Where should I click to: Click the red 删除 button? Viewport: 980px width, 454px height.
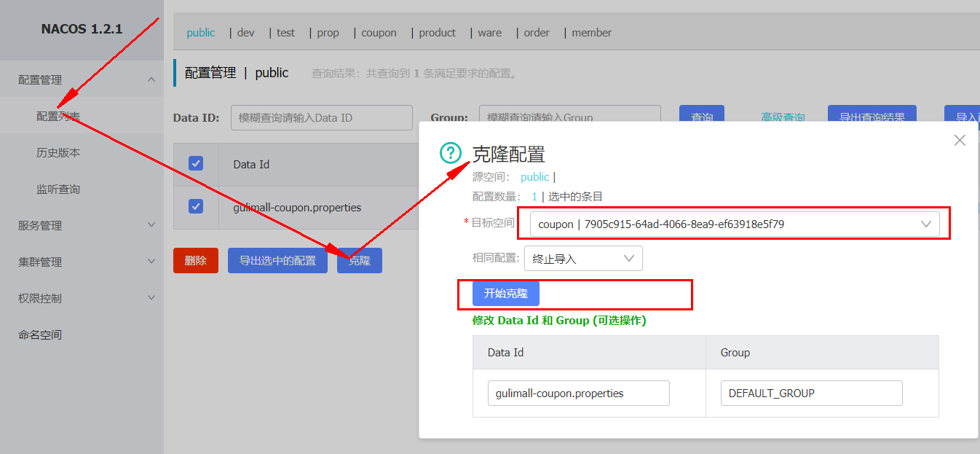196,260
